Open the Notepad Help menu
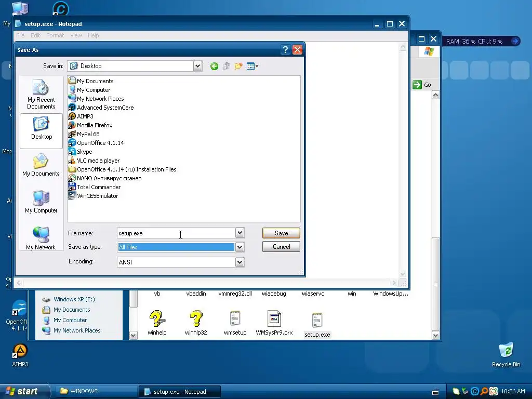The image size is (532, 399). point(94,35)
